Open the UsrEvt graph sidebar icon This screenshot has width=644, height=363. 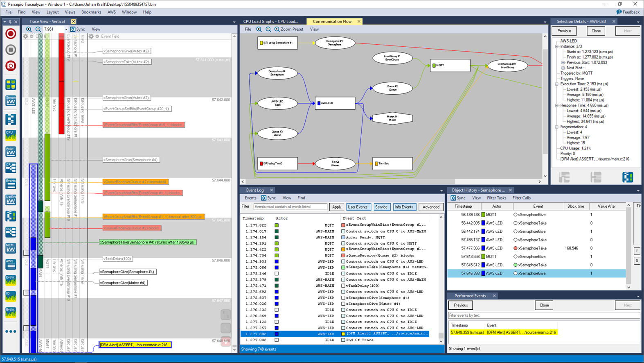pos(11,200)
